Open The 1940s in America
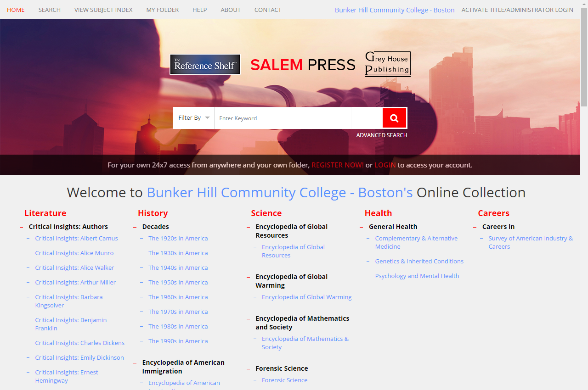Screen dimensions: 588x390 178,267
